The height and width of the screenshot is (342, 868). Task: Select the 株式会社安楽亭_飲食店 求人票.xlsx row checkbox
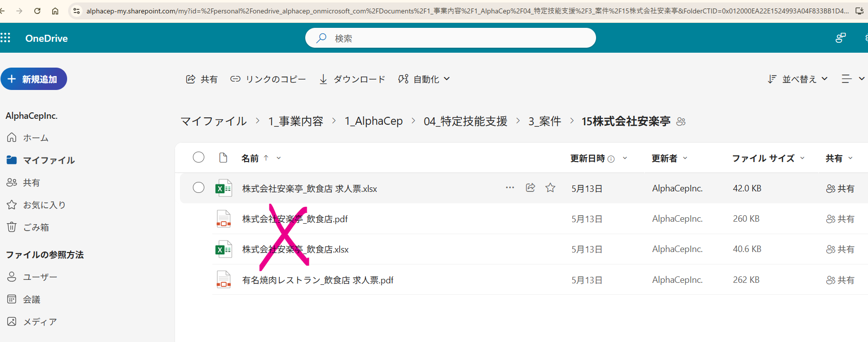(x=198, y=187)
